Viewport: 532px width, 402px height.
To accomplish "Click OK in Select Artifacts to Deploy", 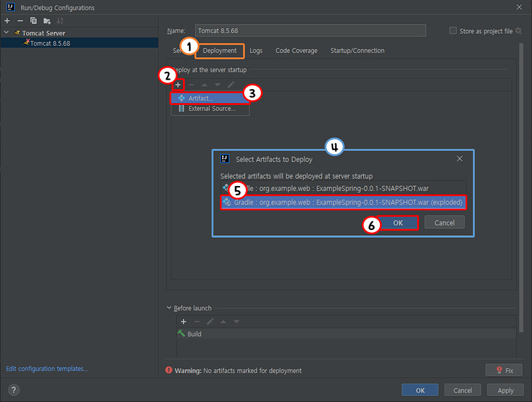I will [398, 223].
